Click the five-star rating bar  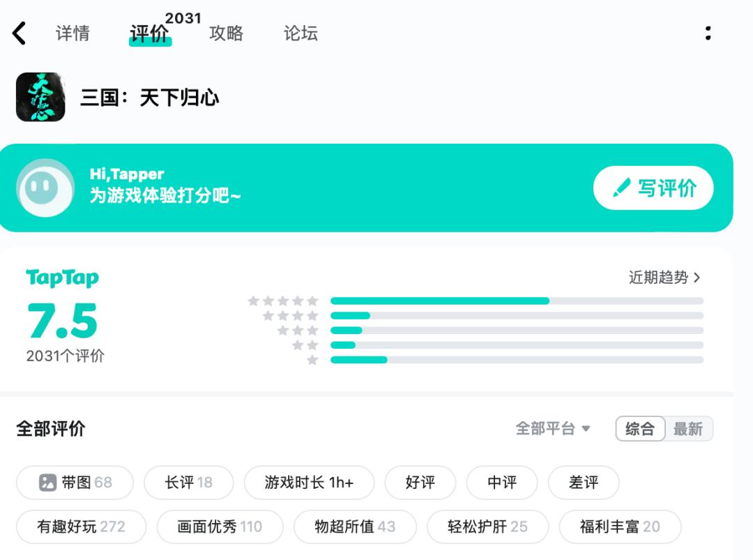517,301
